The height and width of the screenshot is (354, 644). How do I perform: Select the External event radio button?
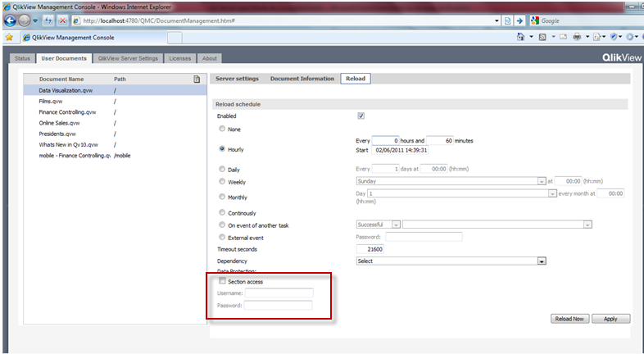click(222, 237)
